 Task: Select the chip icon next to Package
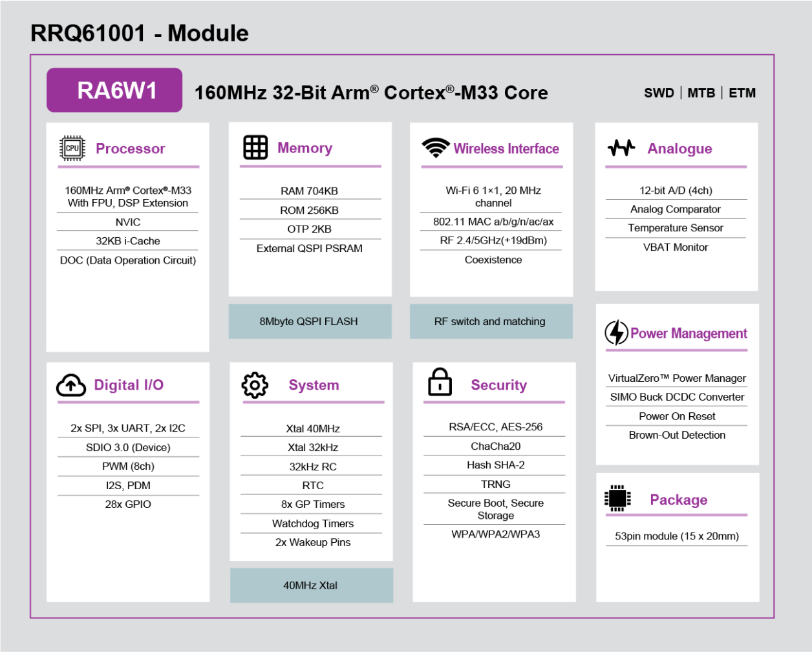[617, 498]
